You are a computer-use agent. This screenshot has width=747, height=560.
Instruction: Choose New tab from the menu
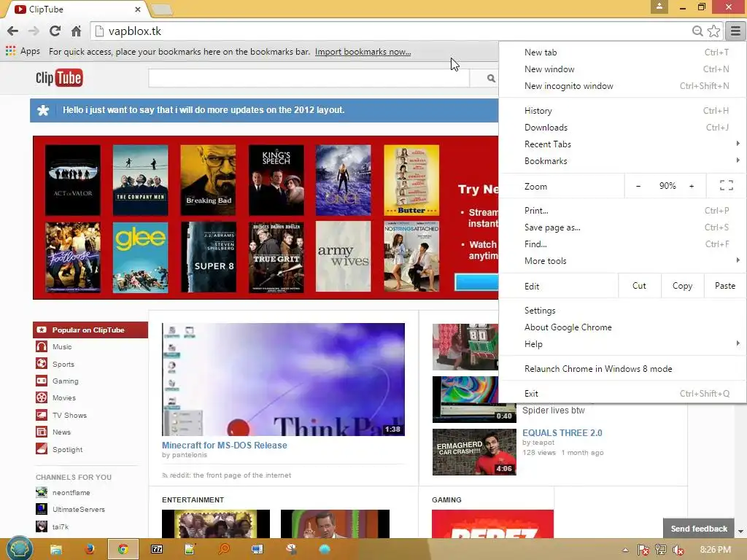622,52
